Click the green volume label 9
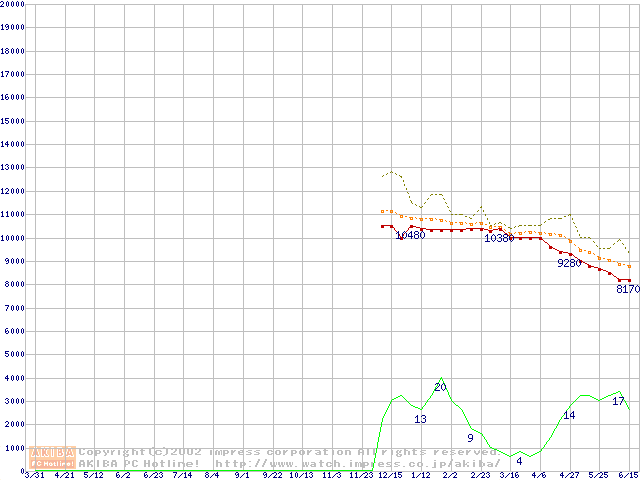The width and height of the screenshot is (640, 480). coord(470,438)
